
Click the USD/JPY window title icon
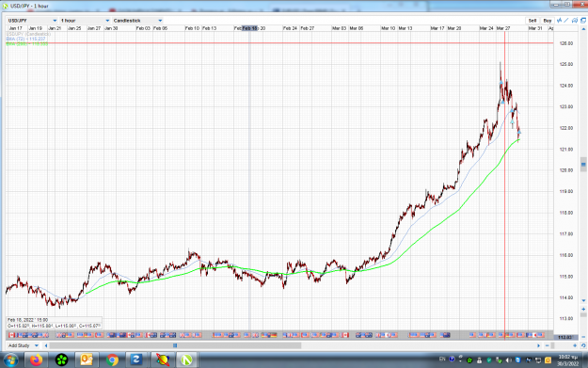click(6, 6)
